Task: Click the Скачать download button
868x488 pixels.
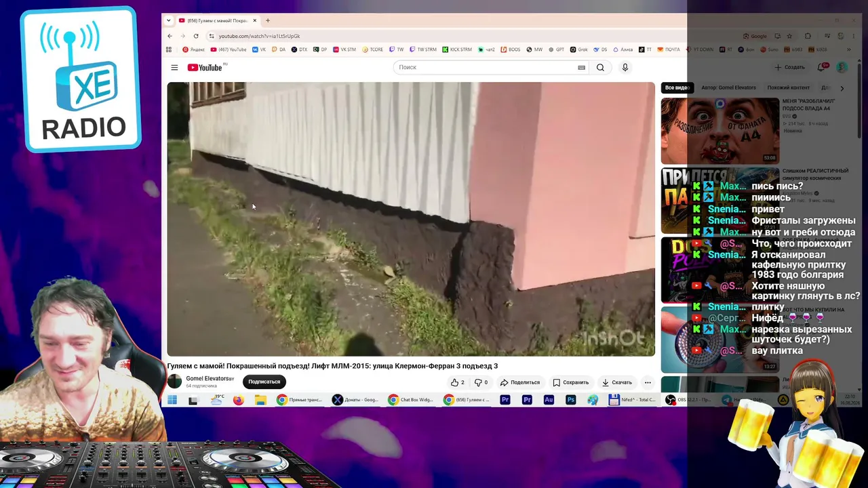Action: tap(617, 382)
